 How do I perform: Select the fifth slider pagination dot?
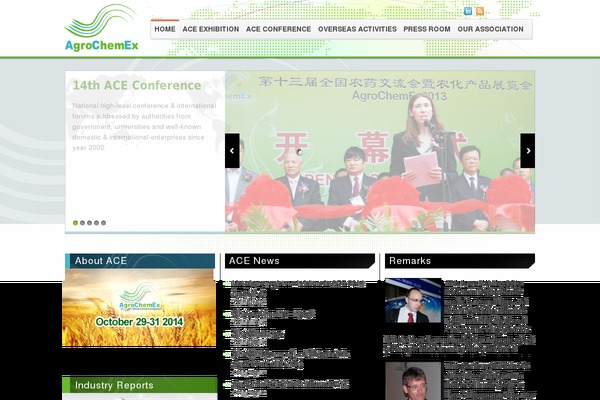[103, 223]
